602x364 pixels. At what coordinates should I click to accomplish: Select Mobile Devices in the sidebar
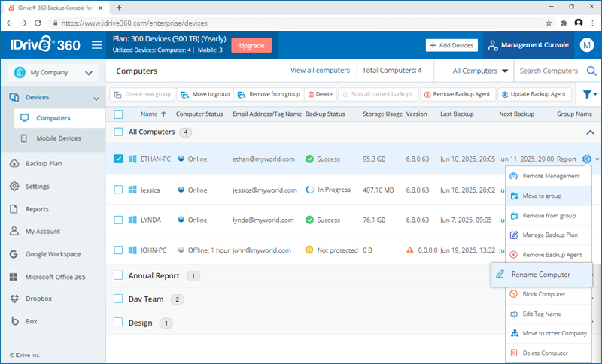click(59, 138)
